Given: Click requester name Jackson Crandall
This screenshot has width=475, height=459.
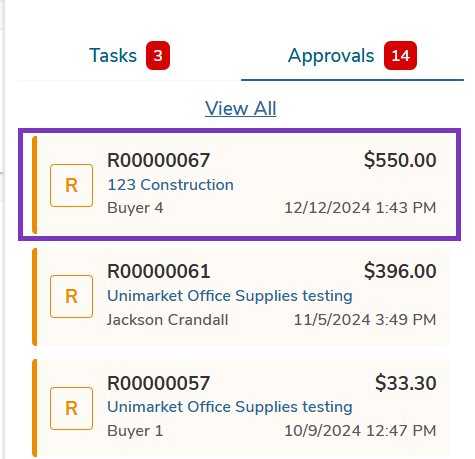Looking at the screenshot, I should (167, 320).
